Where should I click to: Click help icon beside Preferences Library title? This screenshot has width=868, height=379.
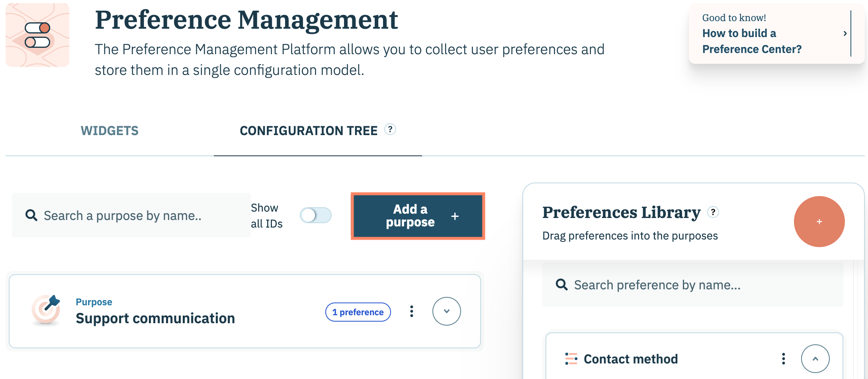(x=713, y=212)
